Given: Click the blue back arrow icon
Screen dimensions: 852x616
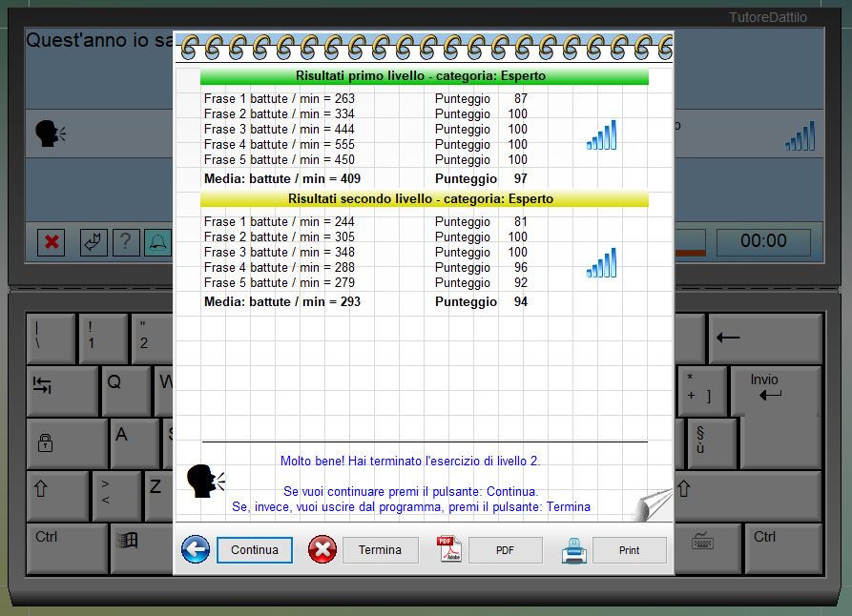Looking at the screenshot, I should click(x=196, y=549).
